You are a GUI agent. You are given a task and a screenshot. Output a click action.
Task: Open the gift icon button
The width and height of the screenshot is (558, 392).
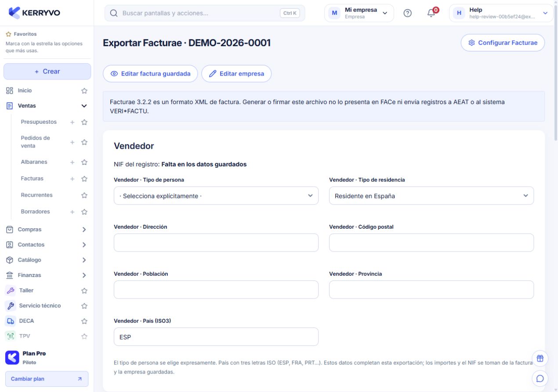(x=540, y=359)
